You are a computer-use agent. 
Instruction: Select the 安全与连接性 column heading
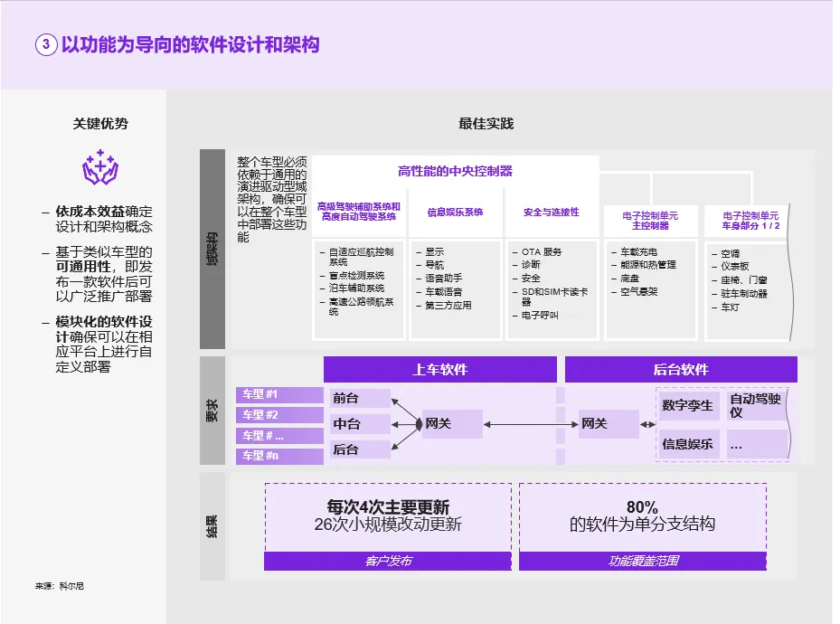coord(551,213)
